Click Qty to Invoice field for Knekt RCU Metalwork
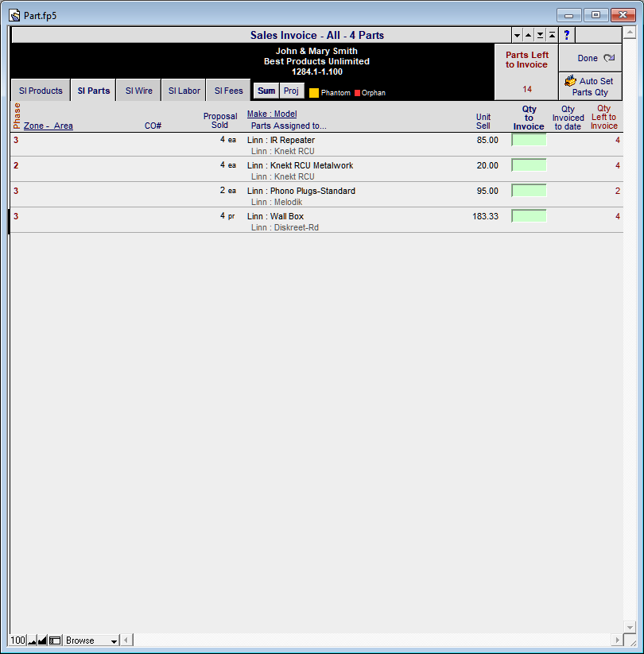This screenshot has height=654, width=644. (x=529, y=165)
